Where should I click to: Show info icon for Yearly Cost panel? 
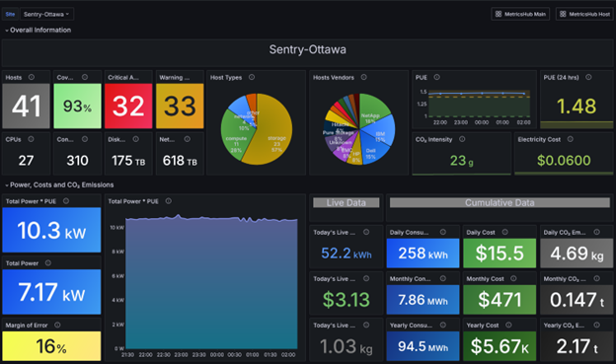[508, 326]
